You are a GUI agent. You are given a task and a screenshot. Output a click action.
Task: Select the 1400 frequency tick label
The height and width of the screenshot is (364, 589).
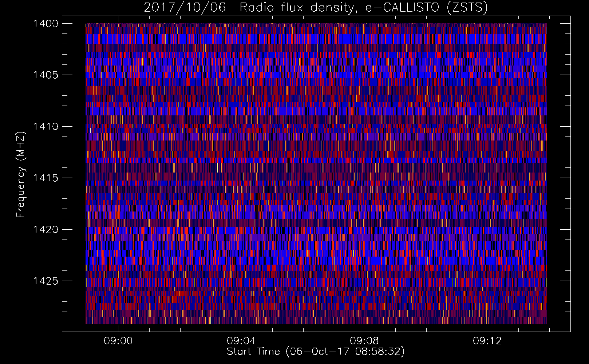[46, 24]
